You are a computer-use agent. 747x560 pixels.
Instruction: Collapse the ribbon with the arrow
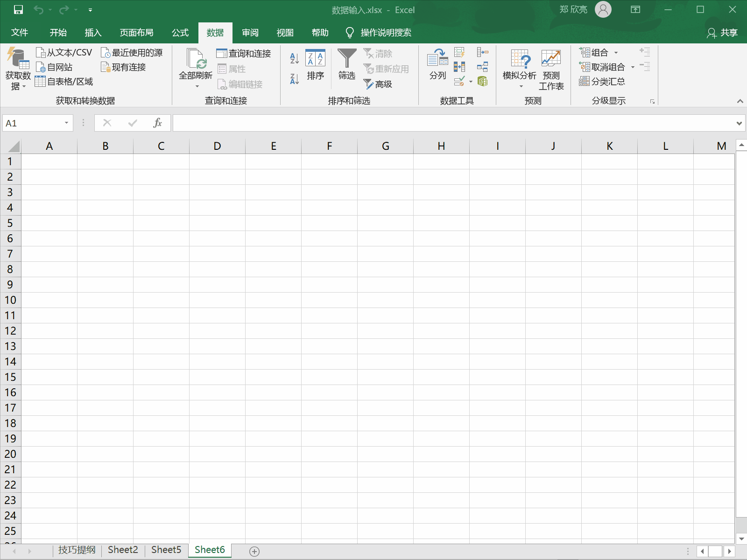(740, 101)
